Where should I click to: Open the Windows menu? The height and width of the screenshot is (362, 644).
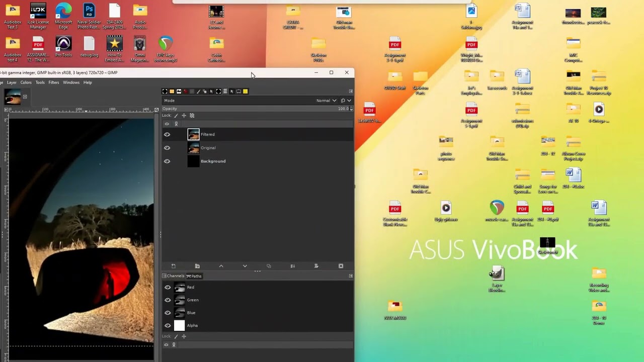point(71,82)
